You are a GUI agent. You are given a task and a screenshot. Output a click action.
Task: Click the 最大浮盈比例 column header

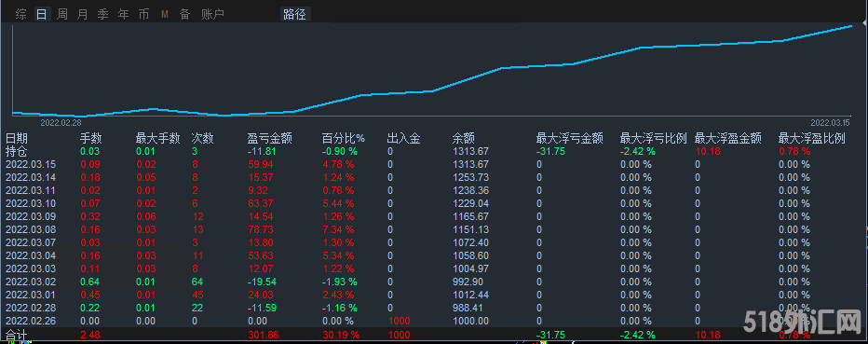click(811, 139)
